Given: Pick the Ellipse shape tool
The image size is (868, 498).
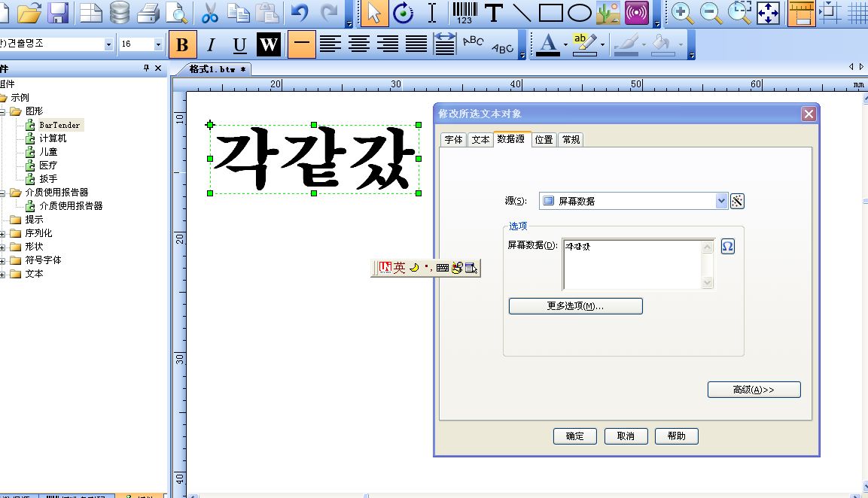Looking at the screenshot, I should [579, 13].
